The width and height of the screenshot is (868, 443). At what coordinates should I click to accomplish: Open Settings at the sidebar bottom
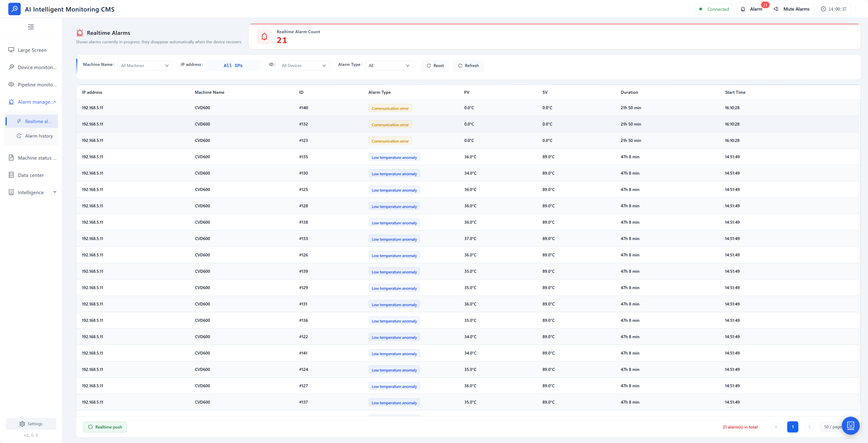31,424
